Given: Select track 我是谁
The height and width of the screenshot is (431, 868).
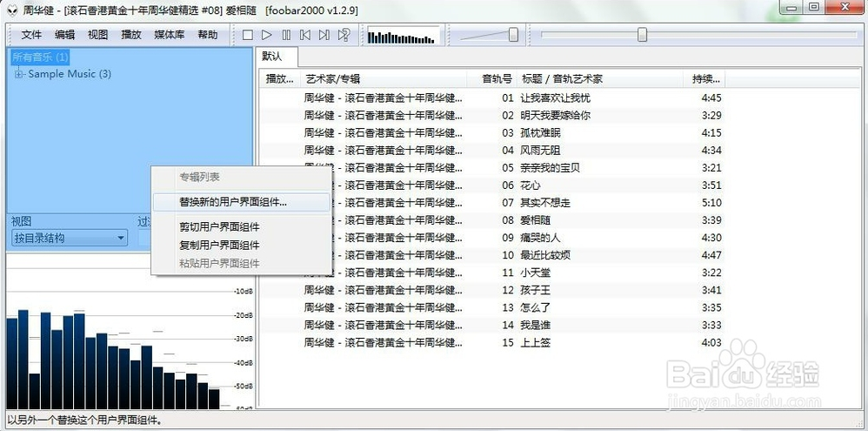Looking at the screenshot, I should [535, 325].
